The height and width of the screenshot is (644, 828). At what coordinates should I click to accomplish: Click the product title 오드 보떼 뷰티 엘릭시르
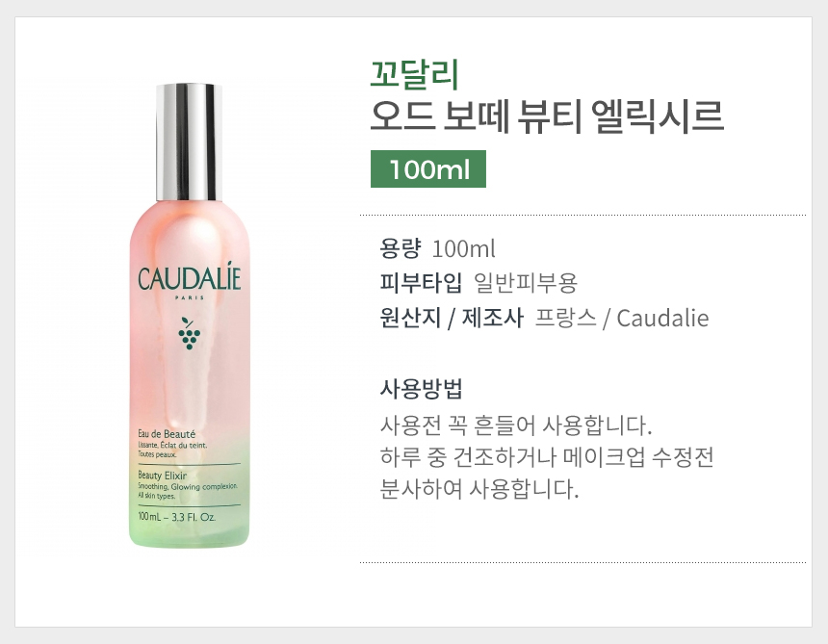pos(546,116)
